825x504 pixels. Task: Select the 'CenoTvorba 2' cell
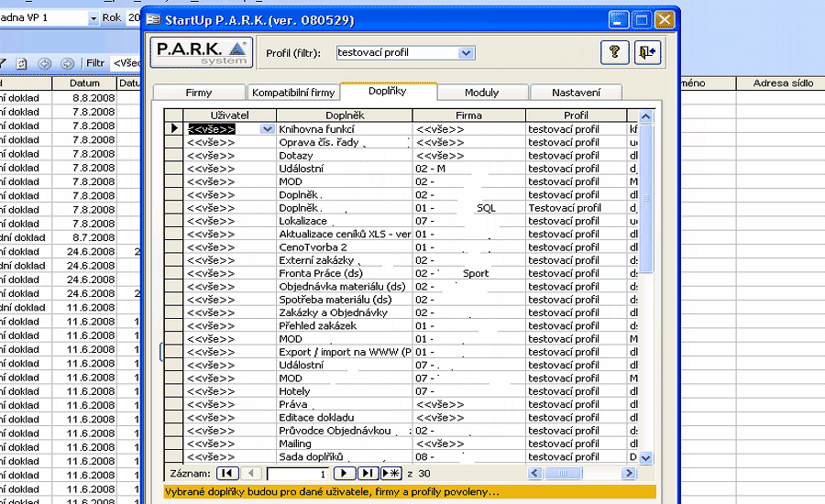click(345, 247)
